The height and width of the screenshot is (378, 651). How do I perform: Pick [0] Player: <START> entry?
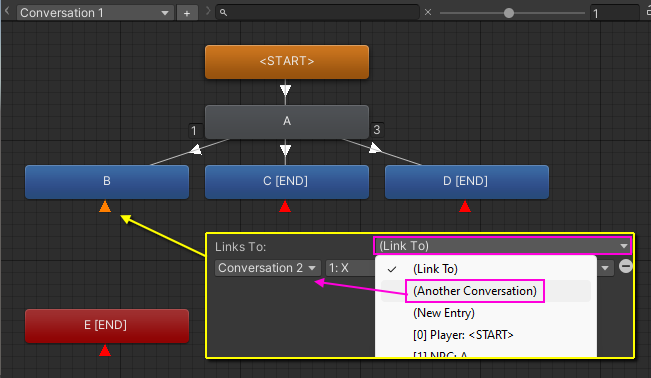(463, 335)
